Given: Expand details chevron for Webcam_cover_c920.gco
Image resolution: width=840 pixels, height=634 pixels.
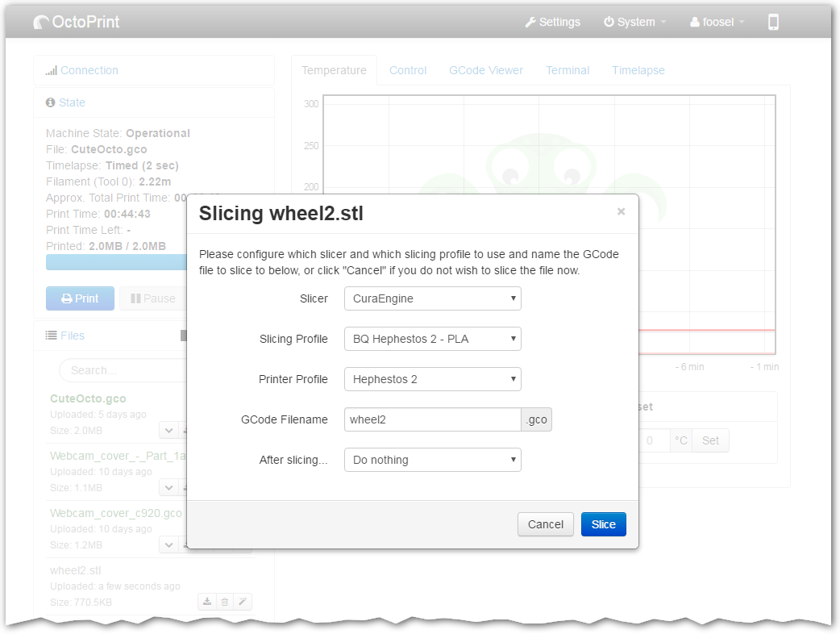Looking at the screenshot, I should tap(168, 544).
